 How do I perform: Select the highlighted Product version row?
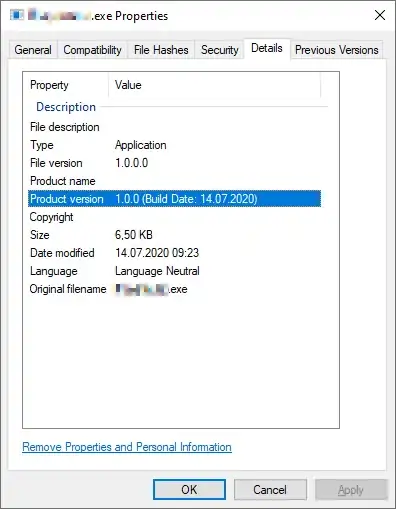(x=174, y=199)
